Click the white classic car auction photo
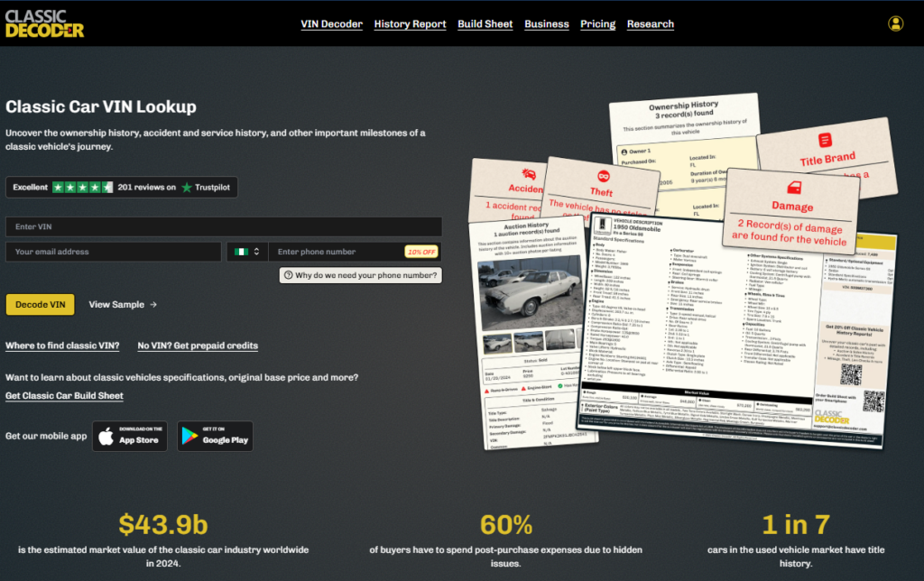The height and width of the screenshot is (581, 924). tap(531, 293)
